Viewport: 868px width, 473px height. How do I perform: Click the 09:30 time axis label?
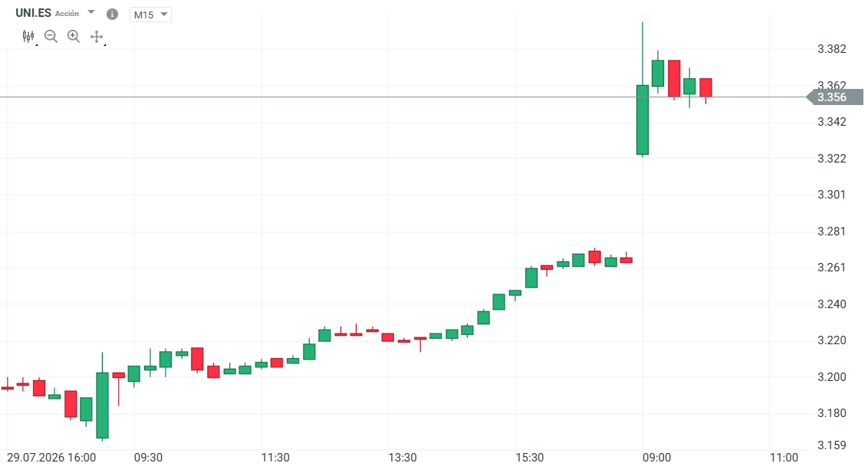tap(148, 458)
